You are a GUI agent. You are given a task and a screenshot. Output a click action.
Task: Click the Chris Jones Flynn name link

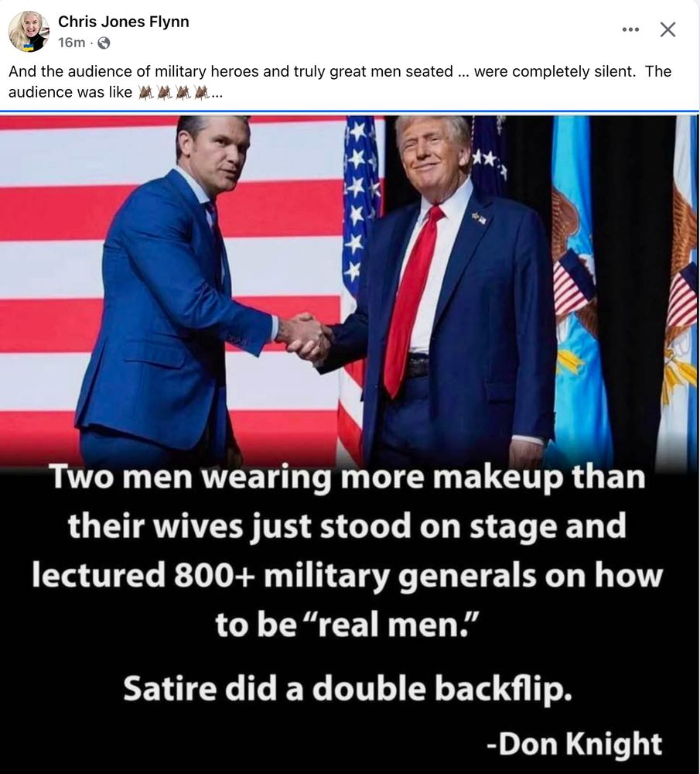(123, 22)
